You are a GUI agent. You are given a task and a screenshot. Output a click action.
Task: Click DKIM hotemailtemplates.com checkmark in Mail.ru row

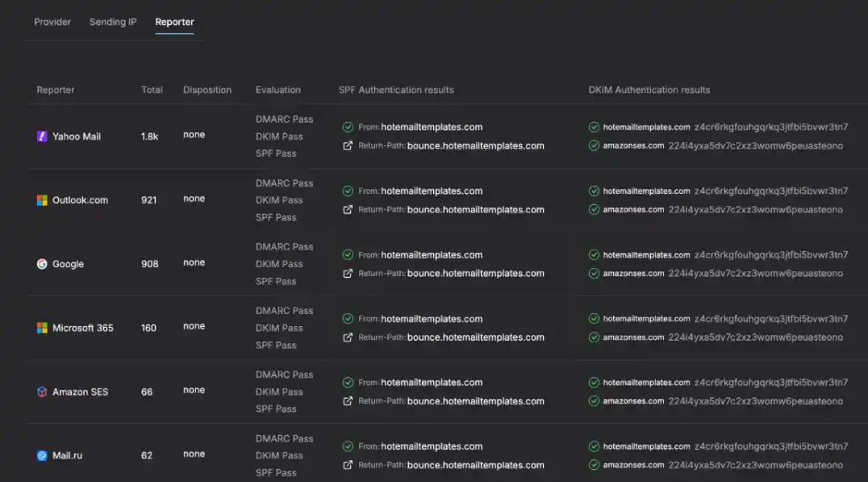coord(594,446)
